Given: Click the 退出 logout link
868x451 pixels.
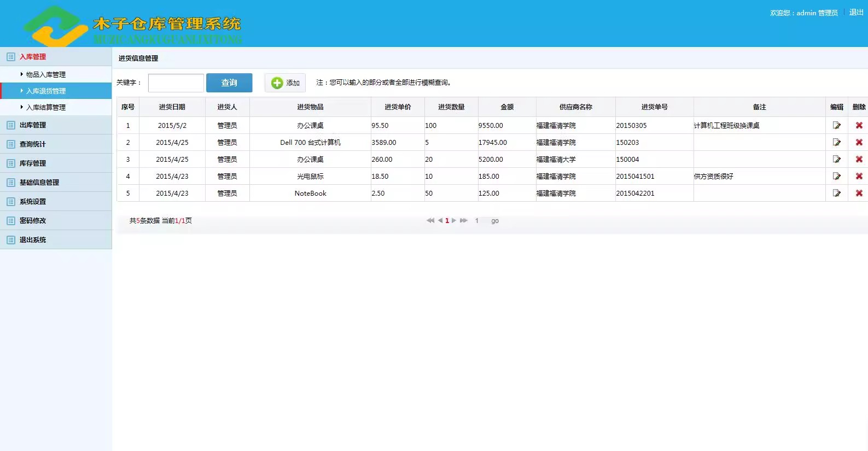Looking at the screenshot, I should [856, 12].
